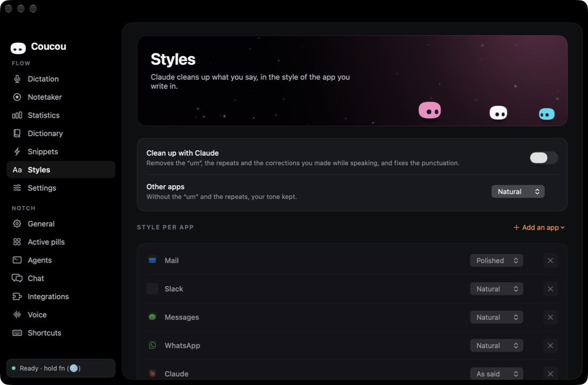Screen dimensions: 588x385
Task: Click the green Ready status dot
Action: [14, 368]
